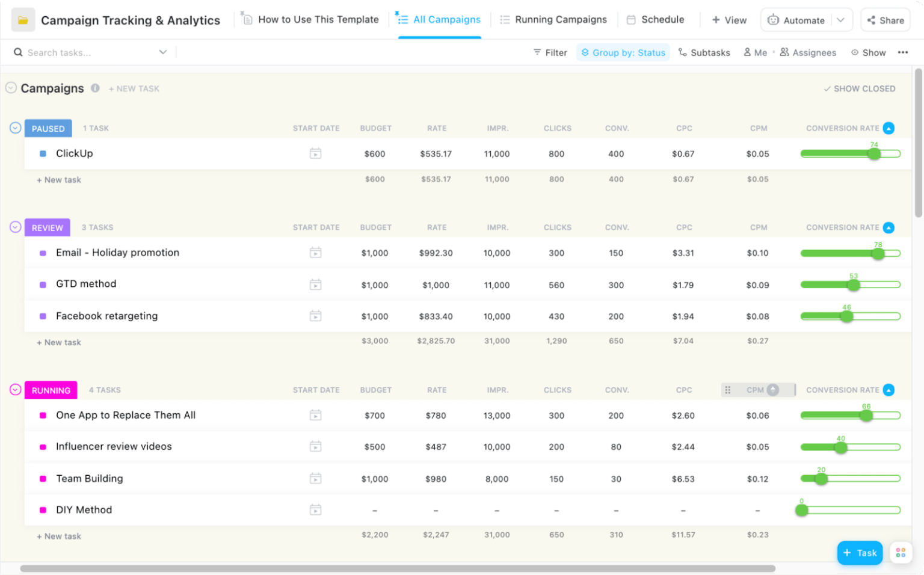Click the Filter icon

[x=537, y=52]
